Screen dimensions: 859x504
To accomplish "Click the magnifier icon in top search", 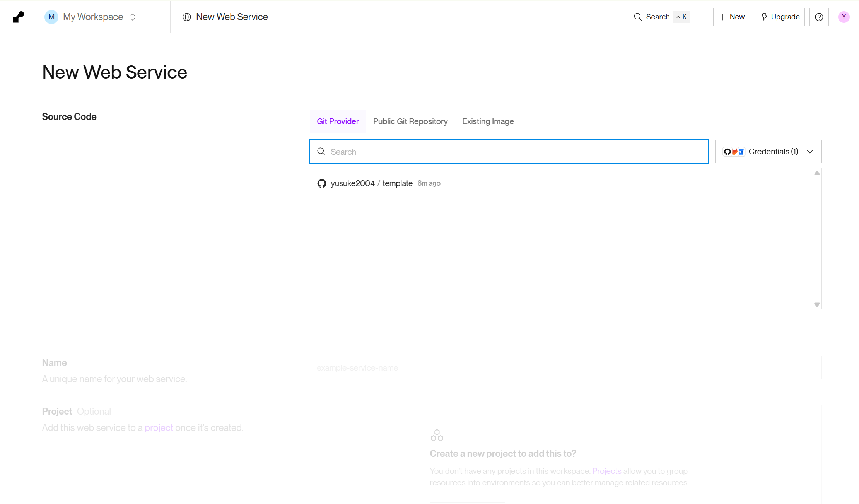I will click(638, 17).
